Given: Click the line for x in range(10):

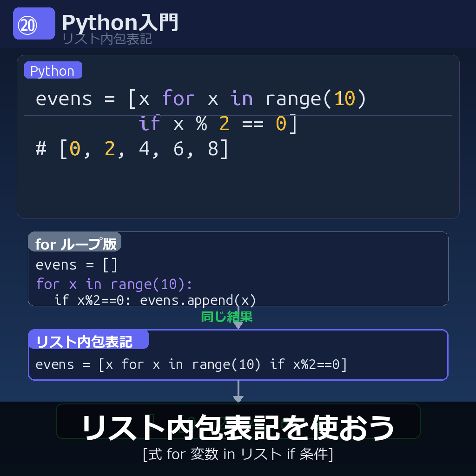Looking at the screenshot, I should [x=114, y=284].
